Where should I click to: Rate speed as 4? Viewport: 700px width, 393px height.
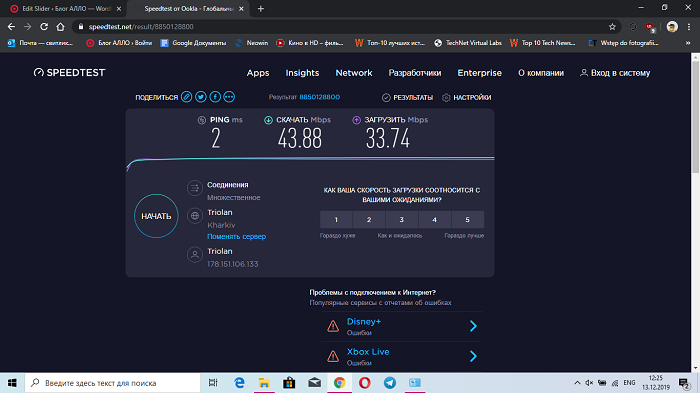pyautogui.click(x=434, y=220)
